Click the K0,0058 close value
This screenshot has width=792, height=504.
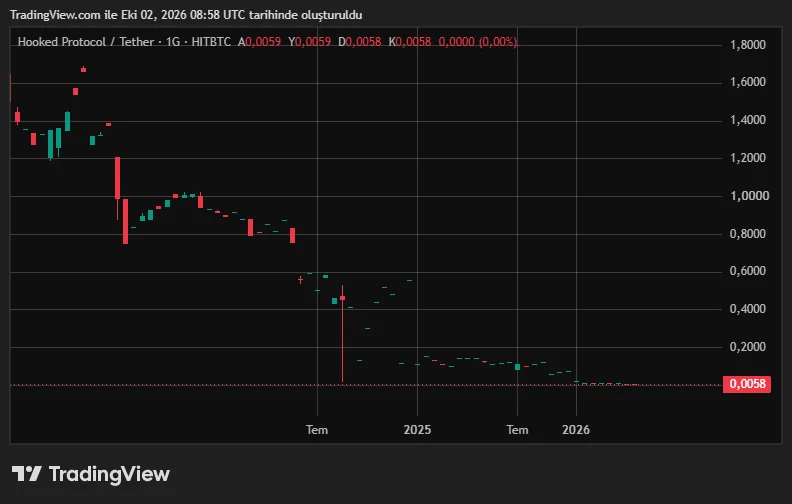point(410,42)
